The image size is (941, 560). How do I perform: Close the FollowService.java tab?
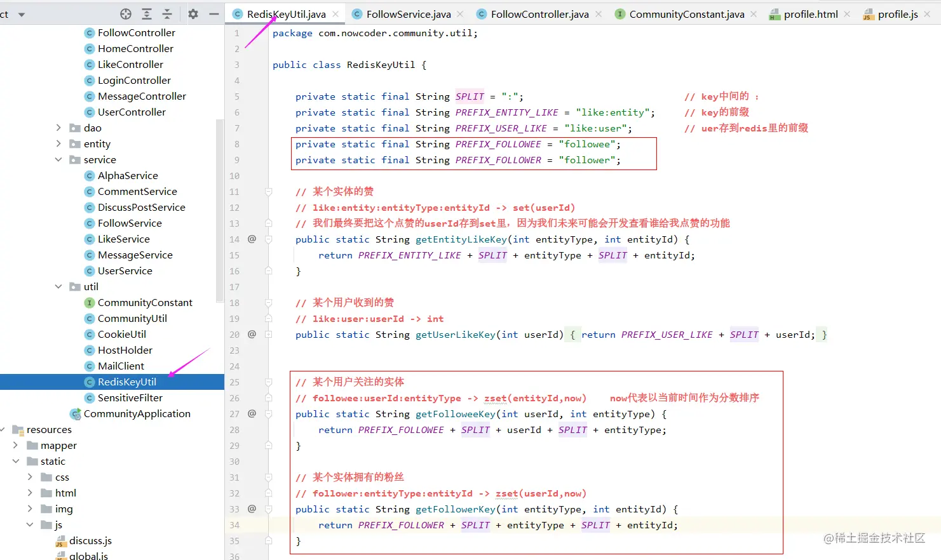(460, 14)
